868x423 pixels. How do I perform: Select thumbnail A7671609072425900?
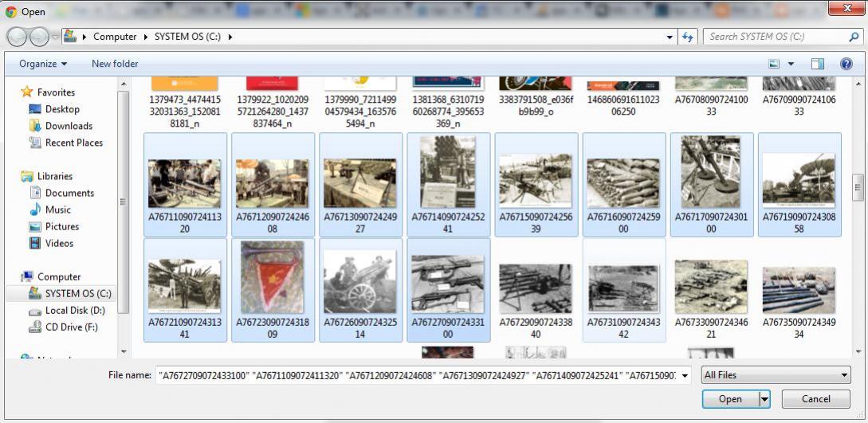(624, 184)
